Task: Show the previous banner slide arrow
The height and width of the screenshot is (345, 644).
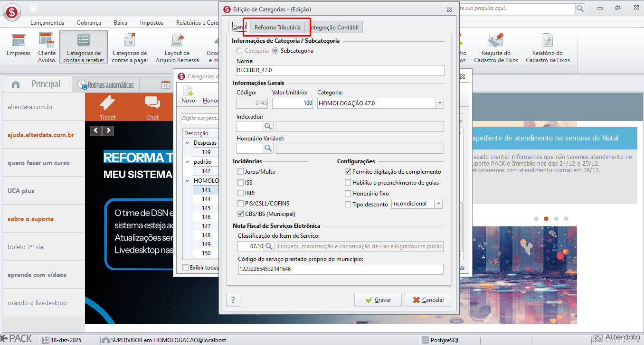Action: pos(96,131)
